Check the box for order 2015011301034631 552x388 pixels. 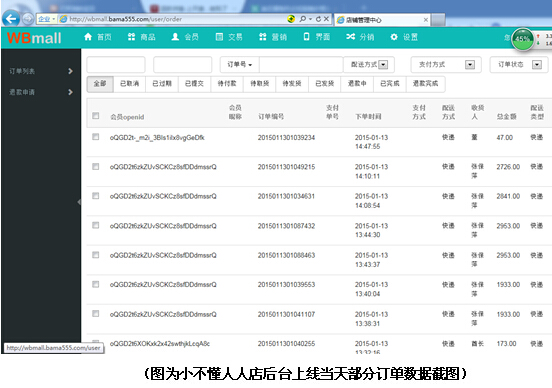(x=95, y=196)
